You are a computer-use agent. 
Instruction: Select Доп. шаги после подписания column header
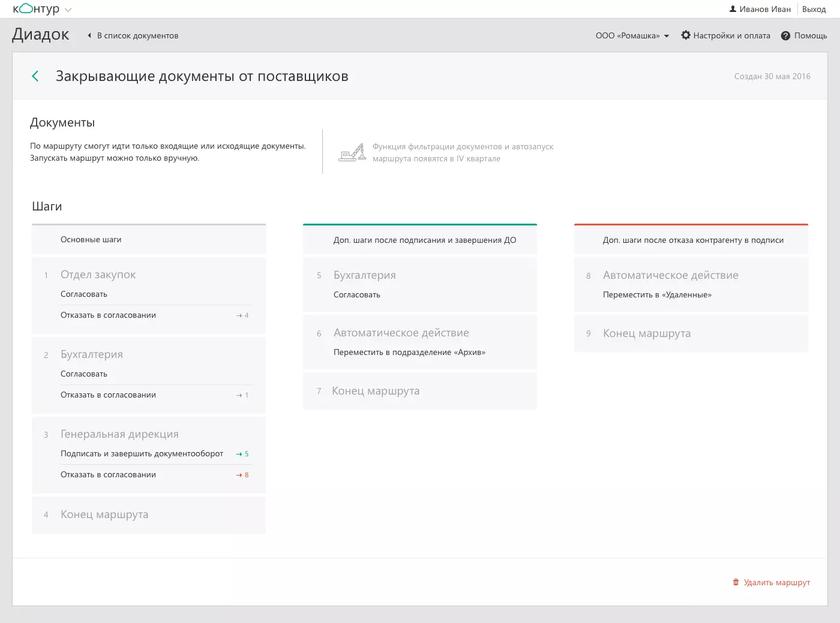[420, 239]
